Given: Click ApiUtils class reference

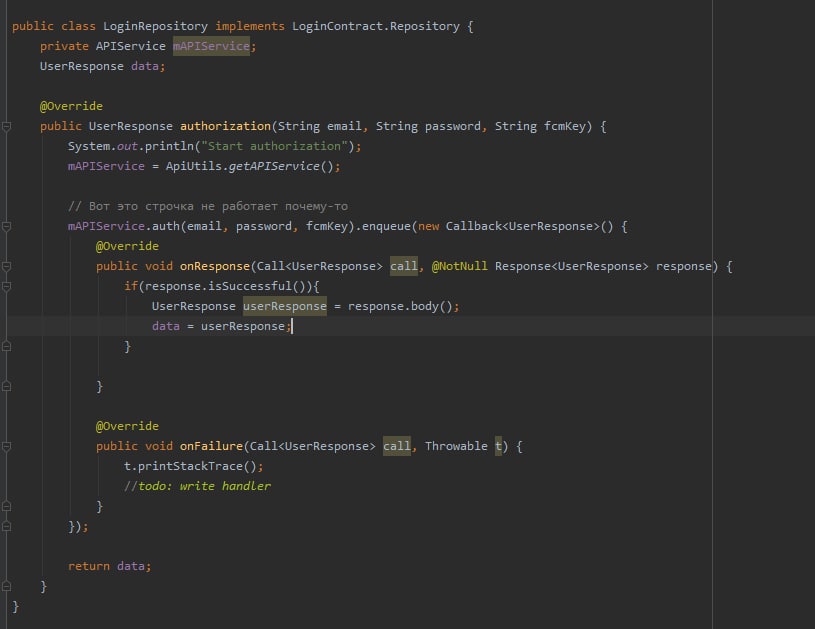Looking at the screenshot, I should click(x=193, y=166).
